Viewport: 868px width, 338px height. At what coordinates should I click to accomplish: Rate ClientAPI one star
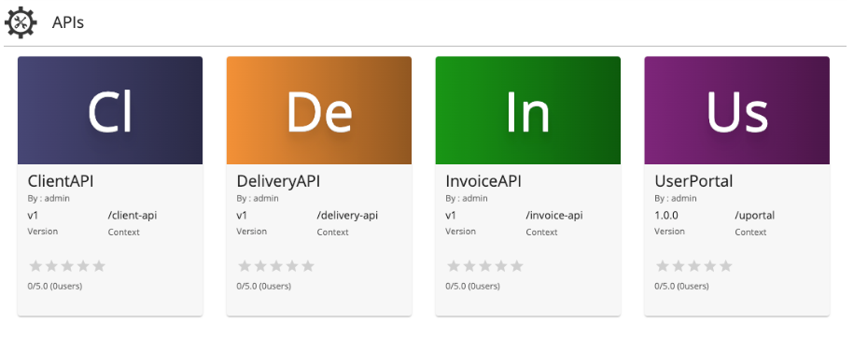pyautogui.click(x=35, y=266)
